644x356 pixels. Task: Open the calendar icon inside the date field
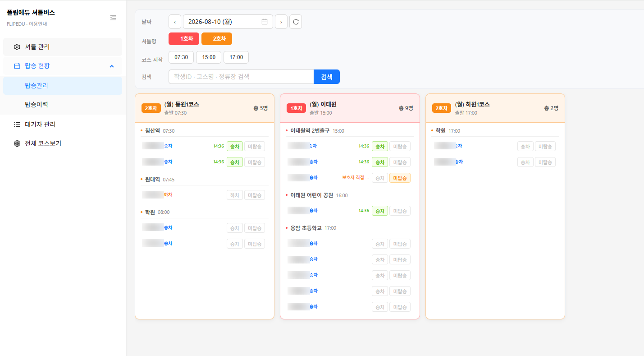tap(265, 22)
